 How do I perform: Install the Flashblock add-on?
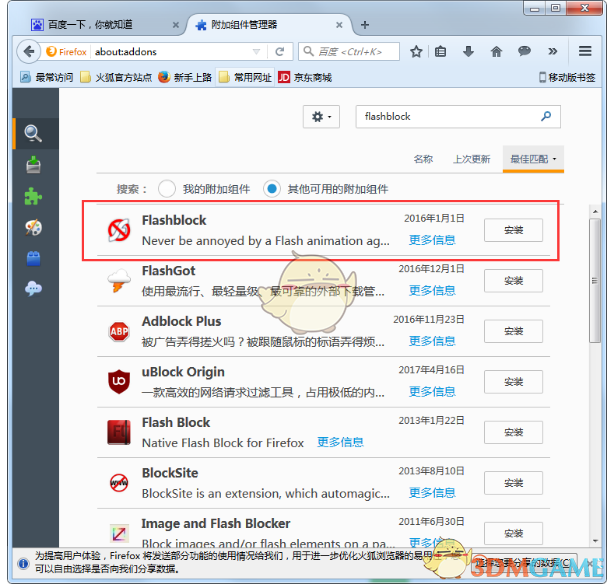(513, 230)
